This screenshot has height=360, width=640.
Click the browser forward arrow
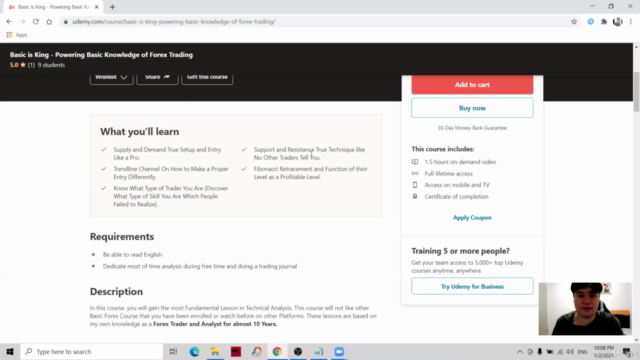22,22
